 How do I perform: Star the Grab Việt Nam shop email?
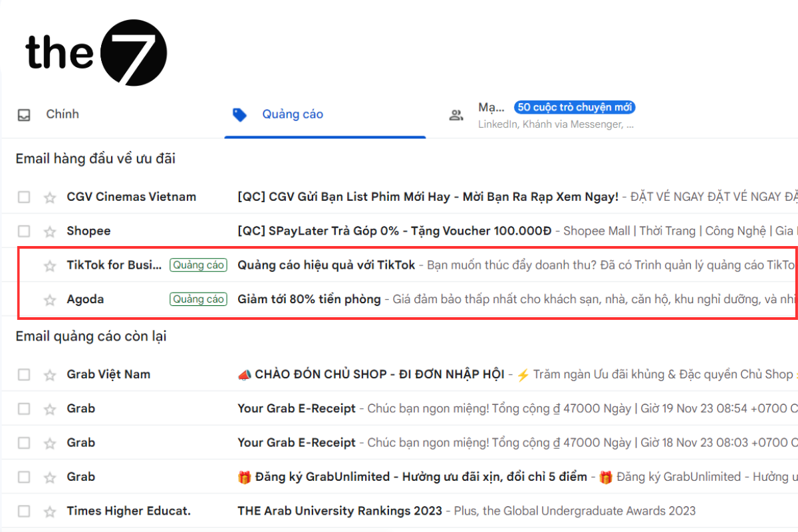point(49,374)
